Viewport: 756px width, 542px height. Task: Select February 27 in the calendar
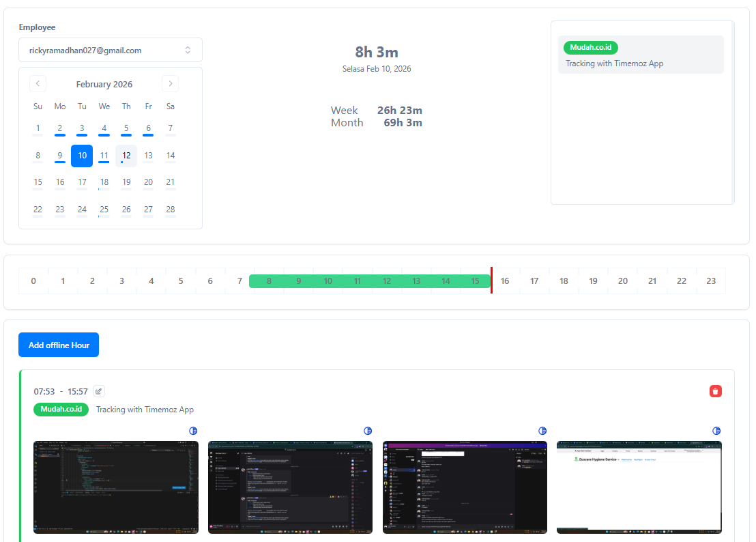point(149,210)
